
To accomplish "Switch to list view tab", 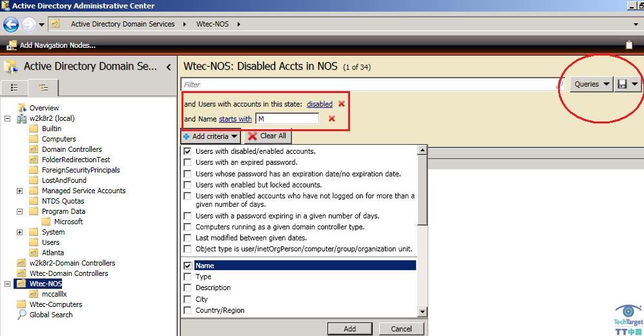I will [14, 87].
